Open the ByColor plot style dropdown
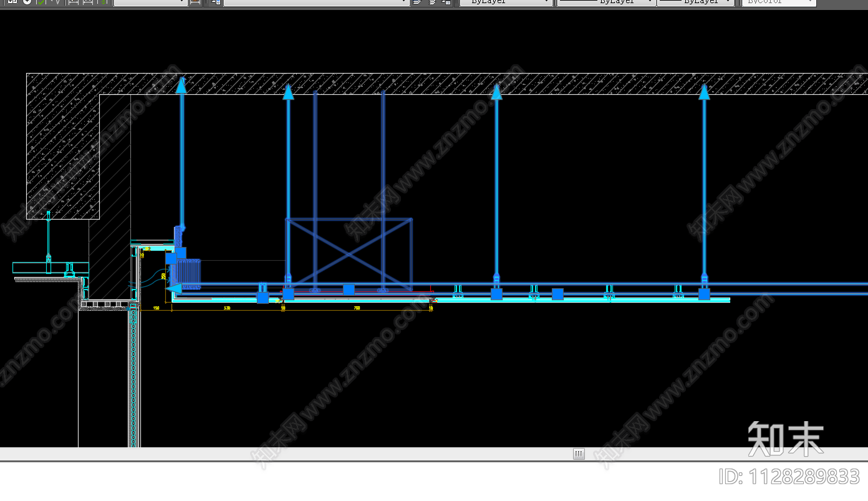 point(778,2)
